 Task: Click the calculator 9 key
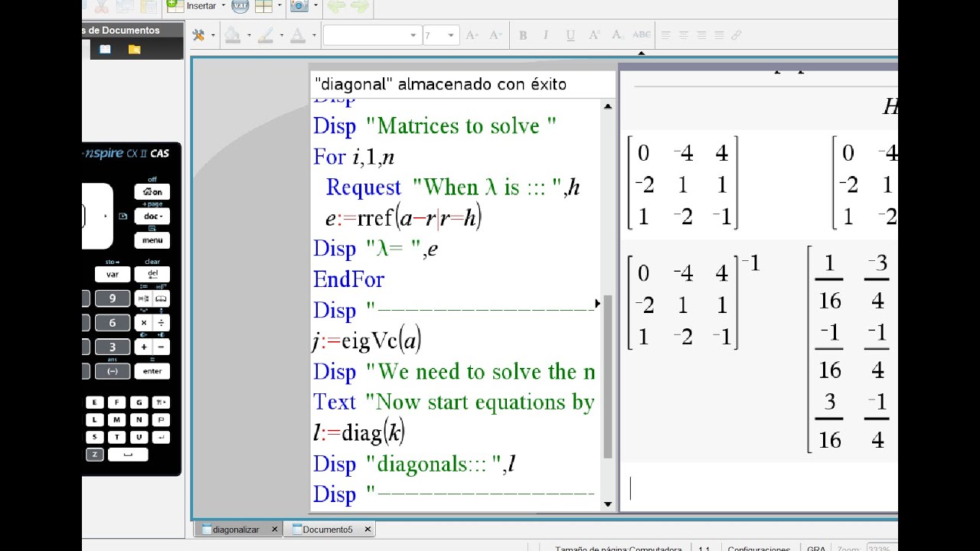pos(113,298)
